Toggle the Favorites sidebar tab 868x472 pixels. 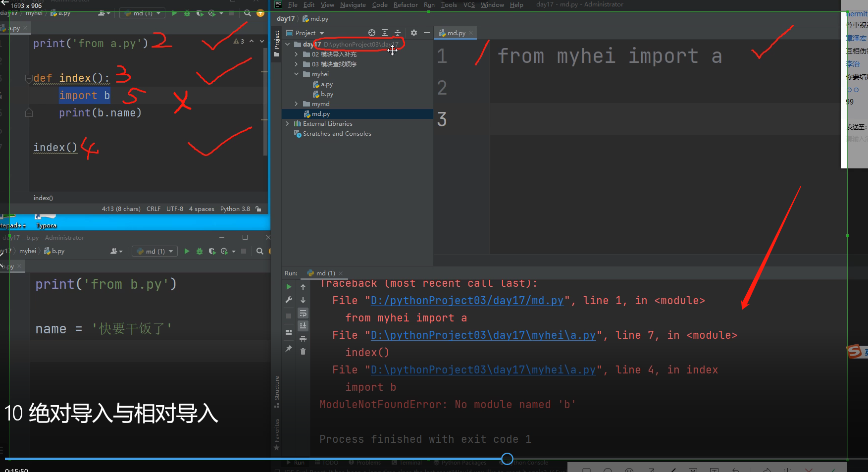tap(277, 434)
